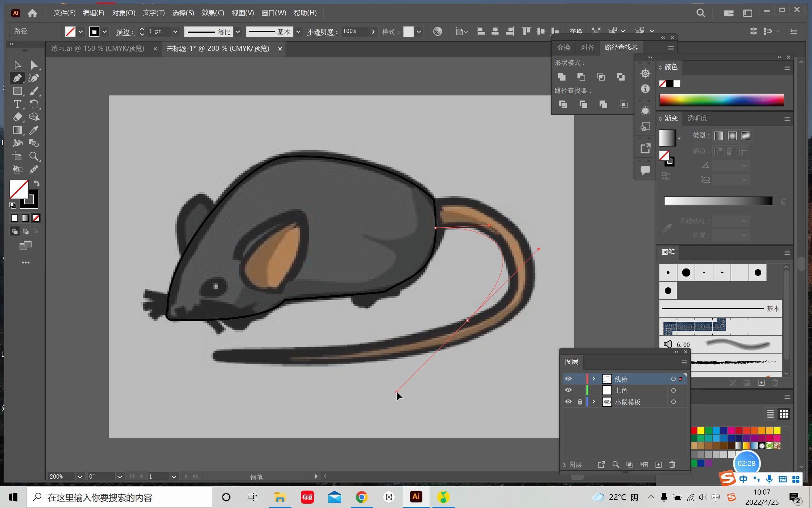
Task: Hide the 线稿 layer eye
Action: (x=568, y=379)
